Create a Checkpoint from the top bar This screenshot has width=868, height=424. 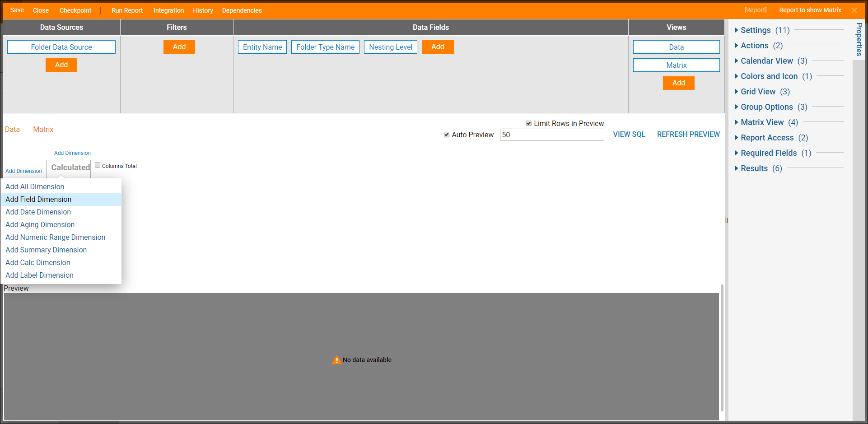pos(75,10)
